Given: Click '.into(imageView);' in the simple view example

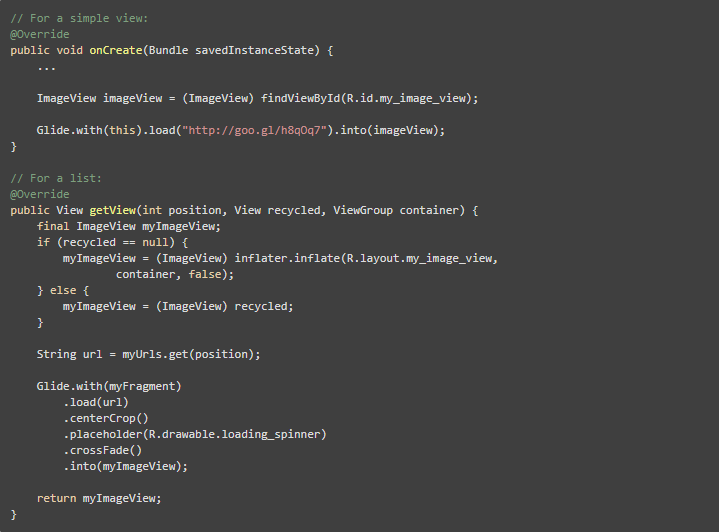Looking at the screenshot, I should (389, 130).
